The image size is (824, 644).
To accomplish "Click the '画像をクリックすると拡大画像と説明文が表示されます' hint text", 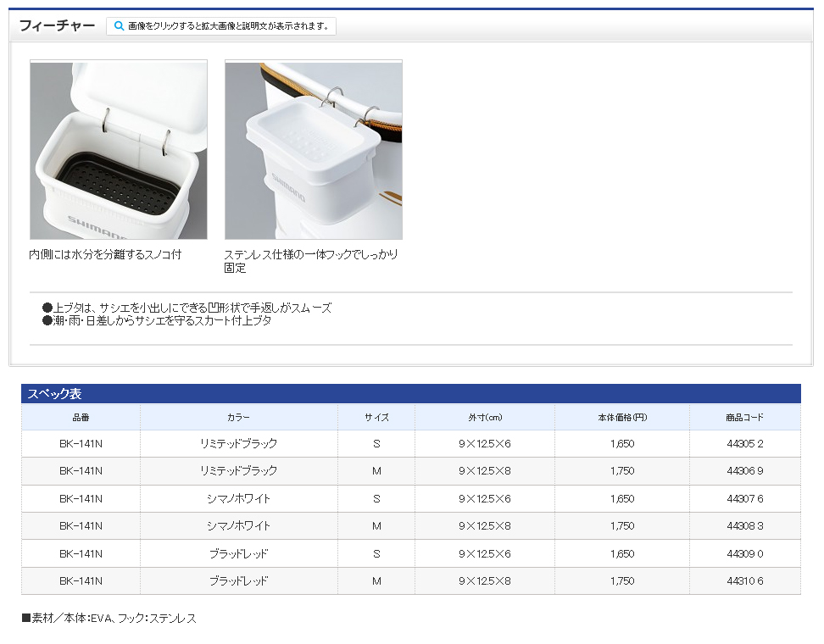I will tap(229, 25).
